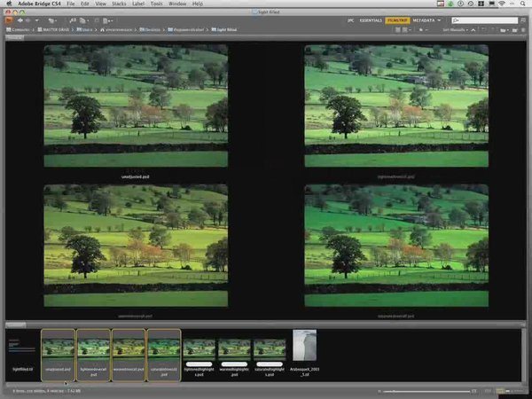Select the Filmstrip workspace button
532x399 pixels.
pyautogui.click(x=396, y=20)
